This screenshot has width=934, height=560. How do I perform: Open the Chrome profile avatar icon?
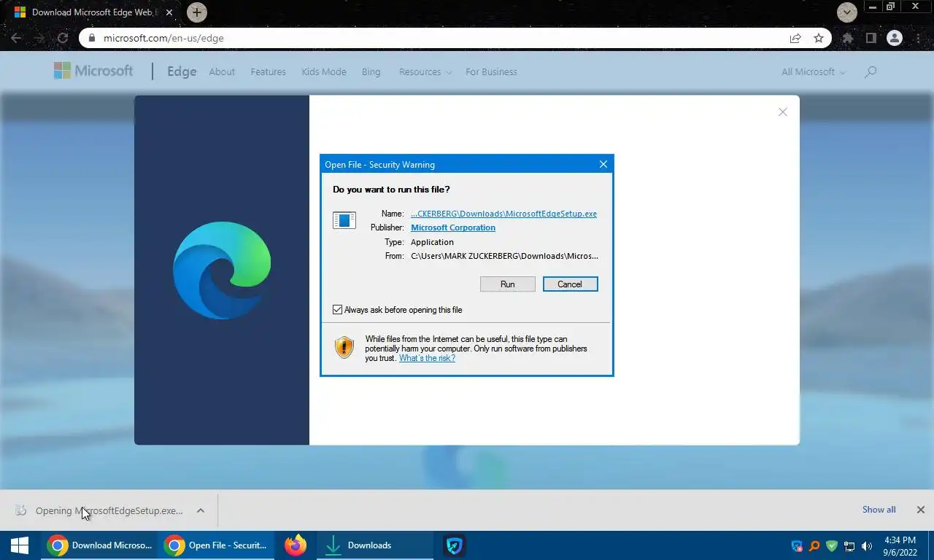tap(895, 38)
